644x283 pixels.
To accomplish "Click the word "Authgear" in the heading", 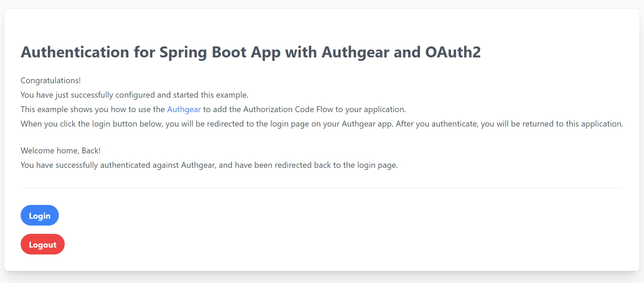I will [355, 52].
